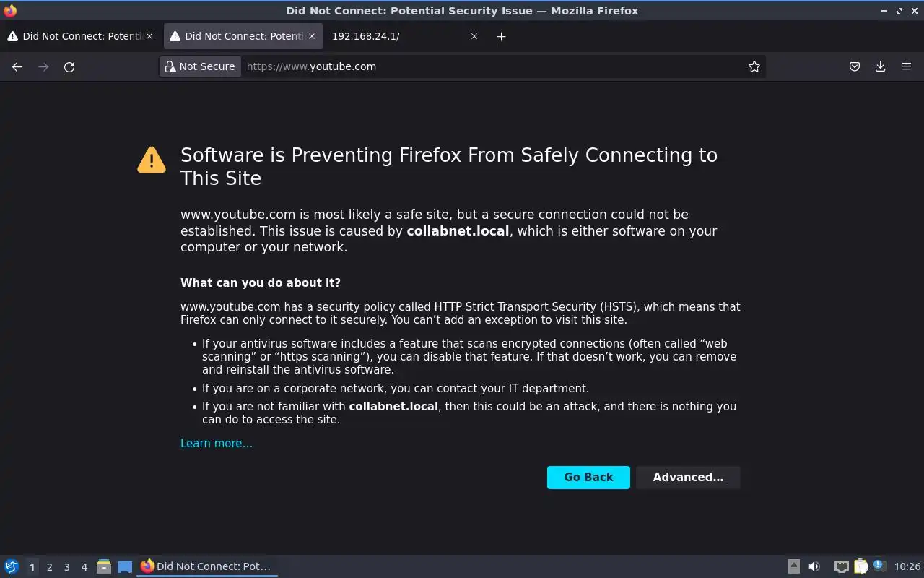Switch to workspace 3 in taskbar
Image resolution: width=924 pixels, height=578 pixels.
click(x=66, y=567)
